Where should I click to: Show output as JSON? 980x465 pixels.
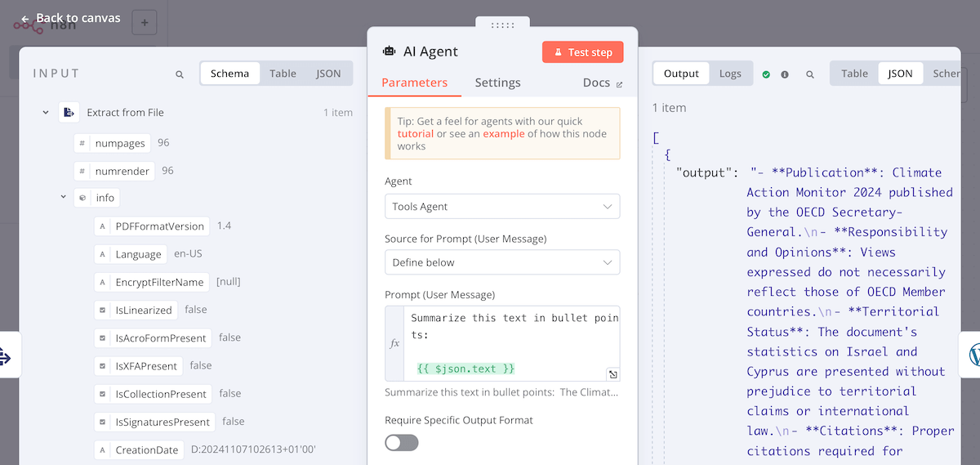[900, 74]
